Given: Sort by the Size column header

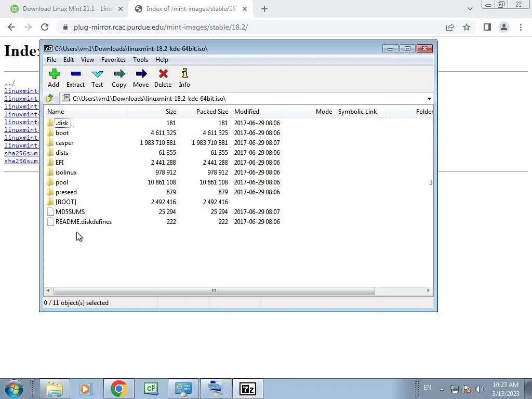Looking at the screenshot, I should [x=153, y=112].
